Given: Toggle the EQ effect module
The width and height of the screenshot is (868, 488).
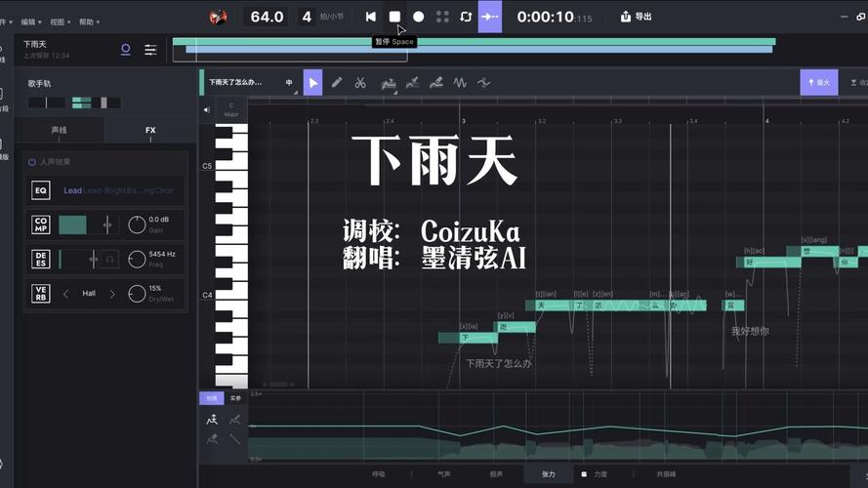Looking at the screenshot, I should (41, 190).
